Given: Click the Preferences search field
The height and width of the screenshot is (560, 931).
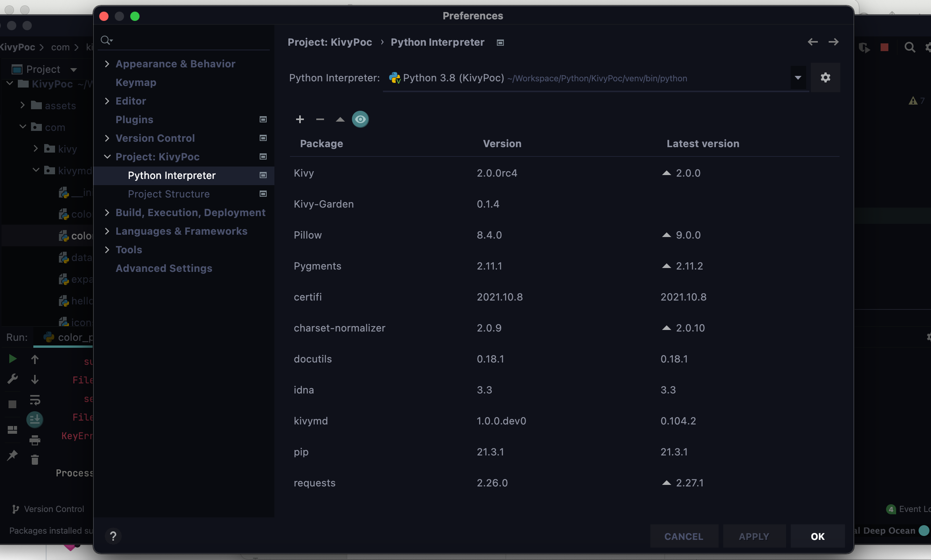Looking at the screenshot, I should coord(186,40).
